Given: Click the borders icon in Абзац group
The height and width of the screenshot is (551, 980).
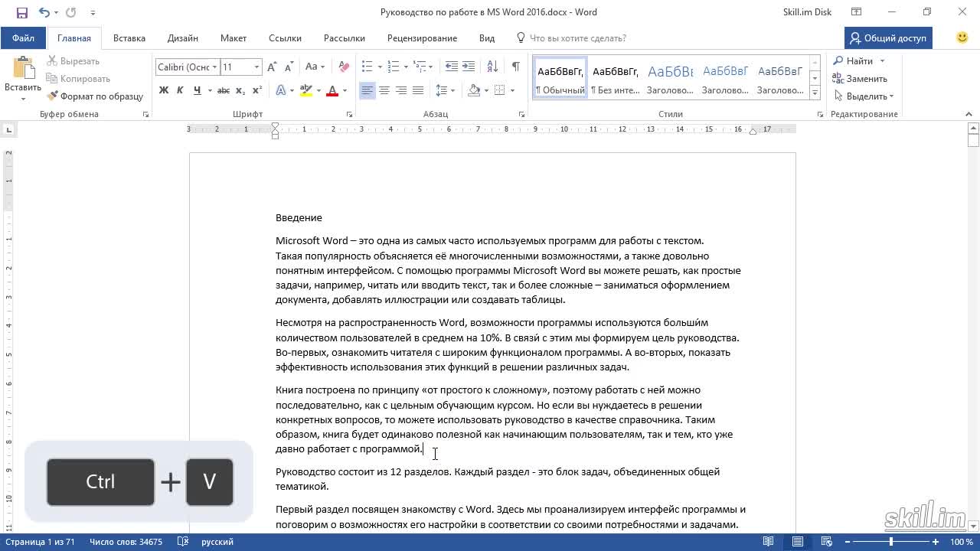Looking at the screenshot, I should click(x=499, y=90).
